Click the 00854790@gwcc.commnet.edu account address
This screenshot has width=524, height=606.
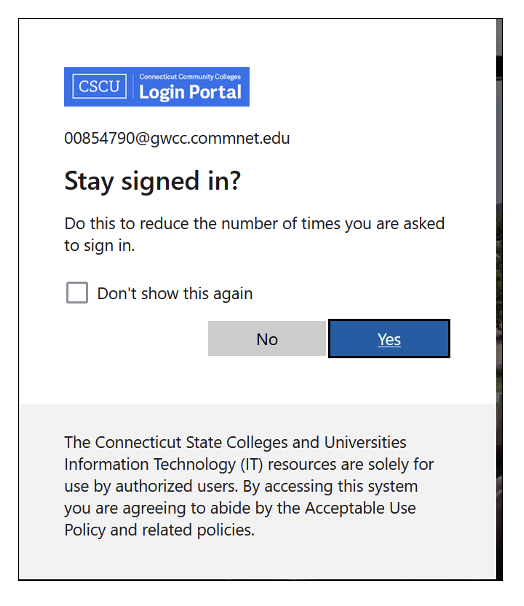point(177,138)
